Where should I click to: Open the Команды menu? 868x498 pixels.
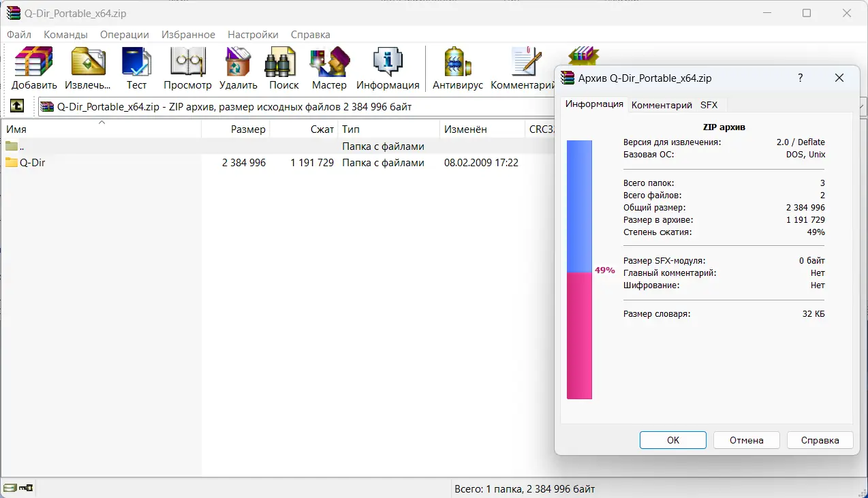pos(65,34)
